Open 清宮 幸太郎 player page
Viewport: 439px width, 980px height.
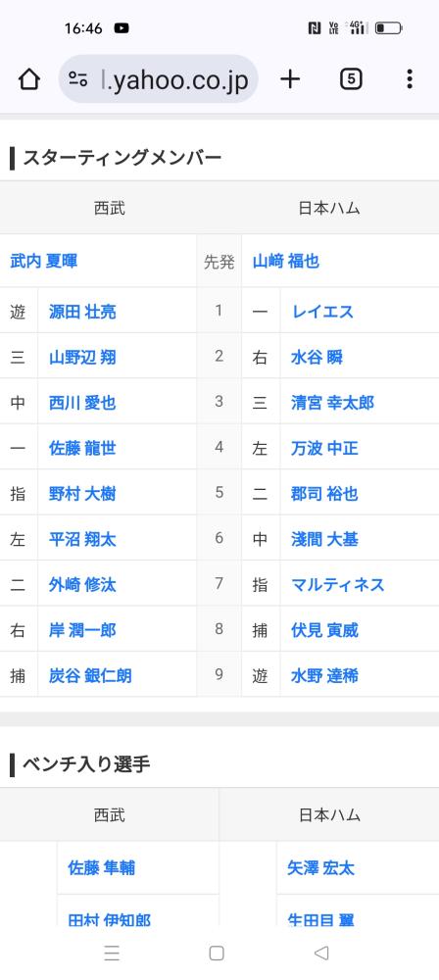click(333, 403)
